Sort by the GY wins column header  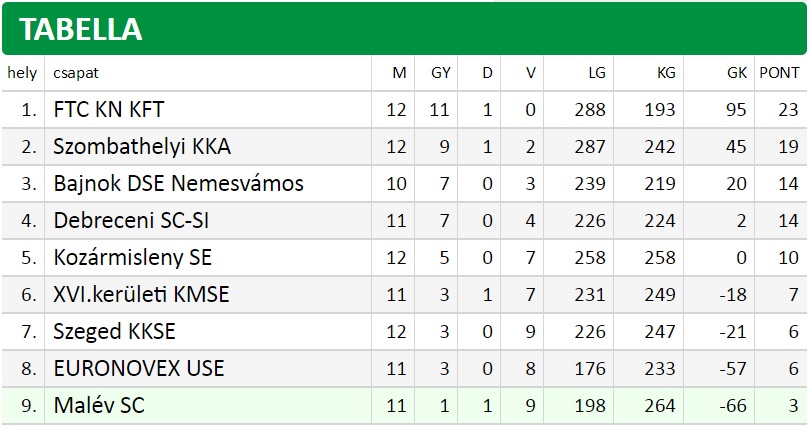pos(441,73)
